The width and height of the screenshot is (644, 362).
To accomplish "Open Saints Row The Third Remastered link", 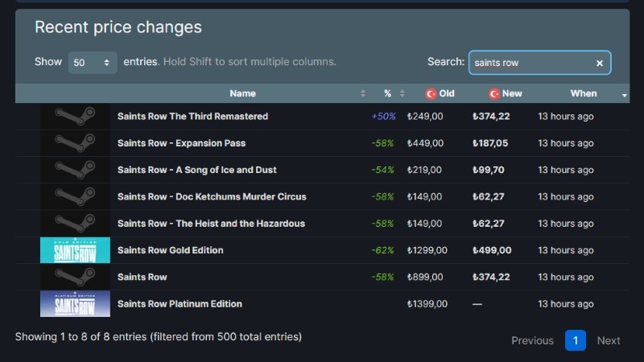I will pyautogui.click(x=192, y=117).
